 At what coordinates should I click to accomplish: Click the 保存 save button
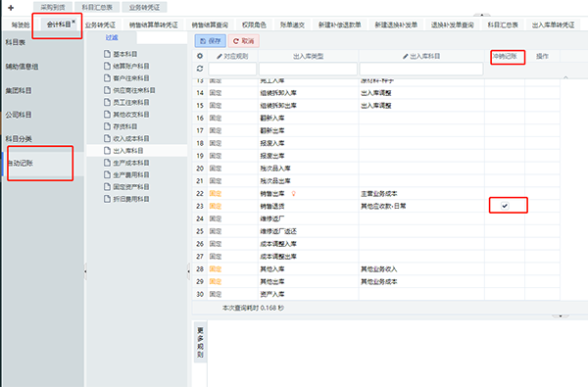[x=211, y=41]
